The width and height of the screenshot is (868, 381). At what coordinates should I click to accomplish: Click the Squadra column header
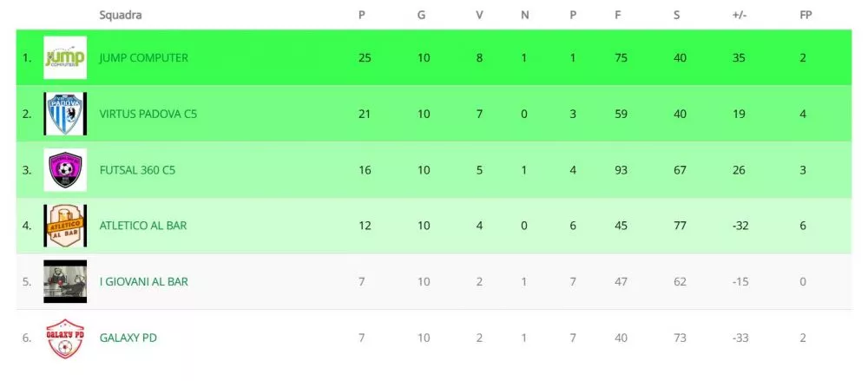(x=121, y=16)
